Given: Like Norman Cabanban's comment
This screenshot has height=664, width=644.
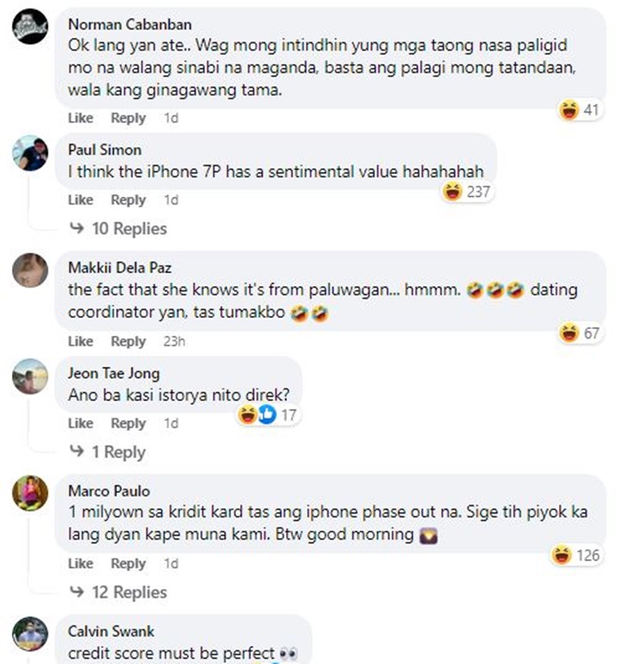Looking at the screenshot, I should coord(81,118).
